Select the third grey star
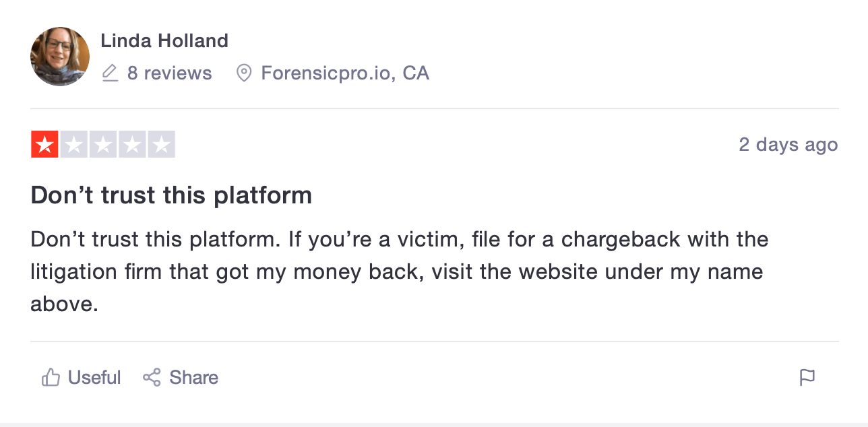Viewport: 868px width, 427px height. [103, 144]
